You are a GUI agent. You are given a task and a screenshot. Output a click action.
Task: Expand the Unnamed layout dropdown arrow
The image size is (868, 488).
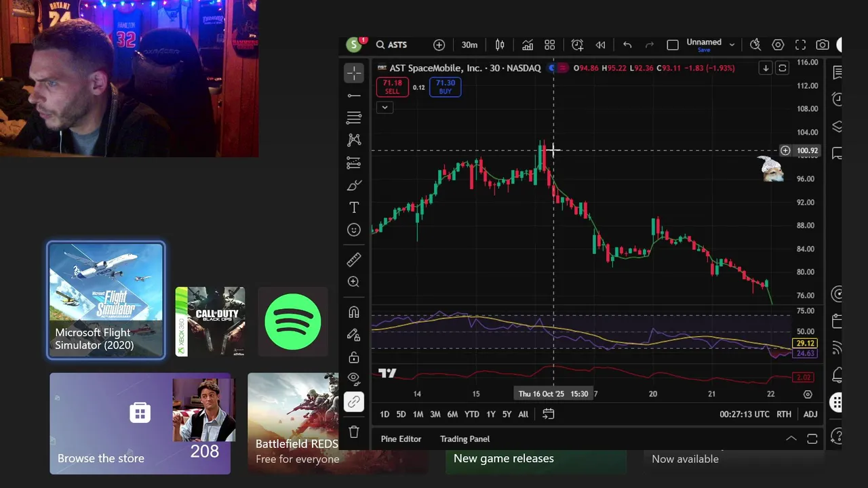pos(732,45)
